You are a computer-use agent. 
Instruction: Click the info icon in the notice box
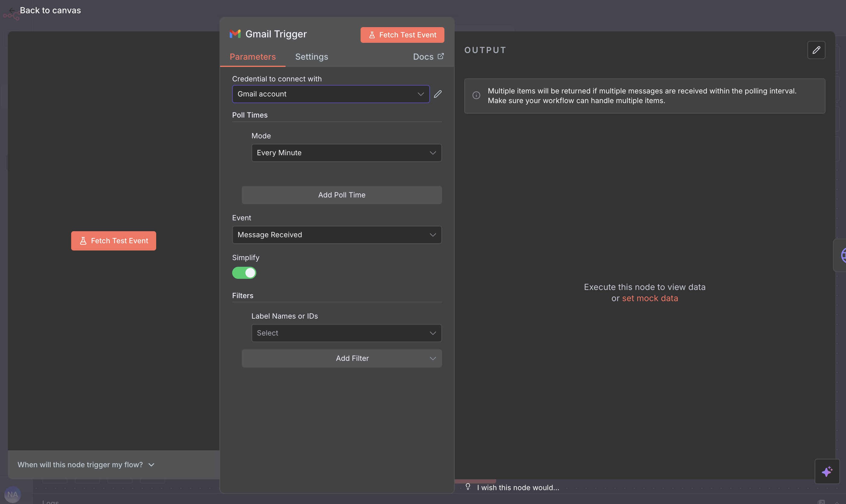click(x=476, y=96)
